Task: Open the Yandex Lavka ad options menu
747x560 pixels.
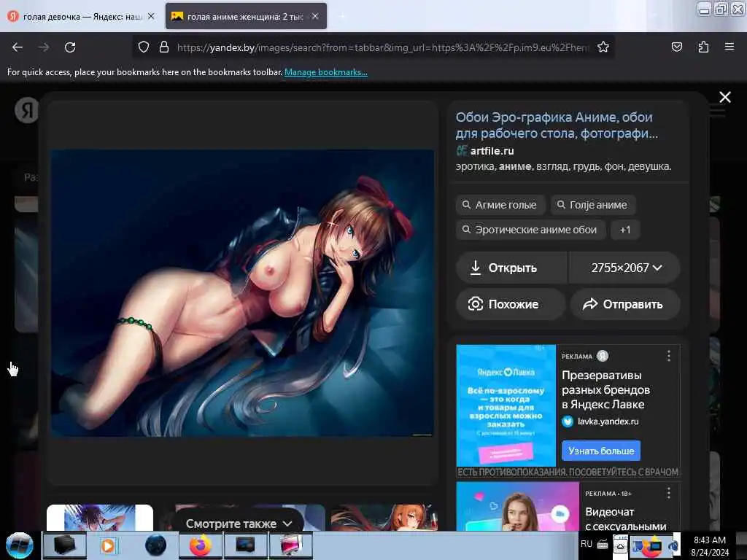Action: (x=669, y=356)
